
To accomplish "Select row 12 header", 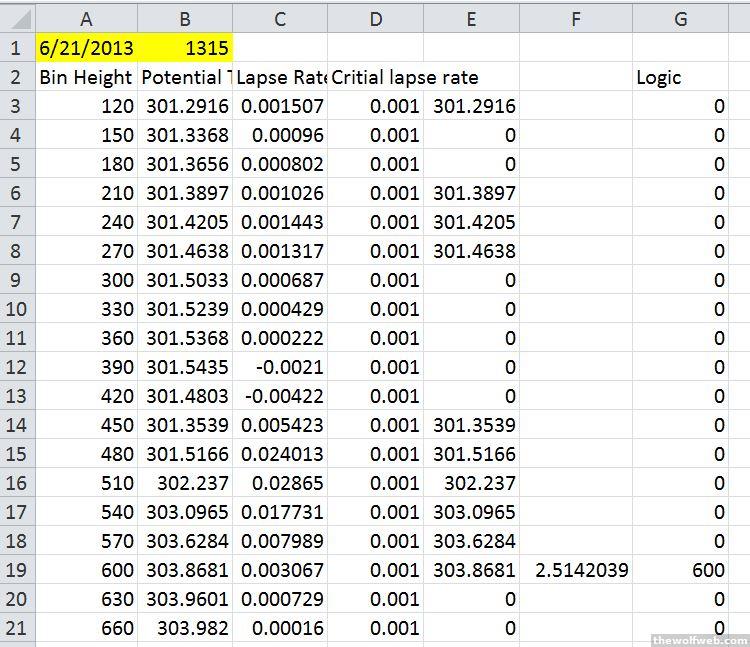I will (17, 367).
